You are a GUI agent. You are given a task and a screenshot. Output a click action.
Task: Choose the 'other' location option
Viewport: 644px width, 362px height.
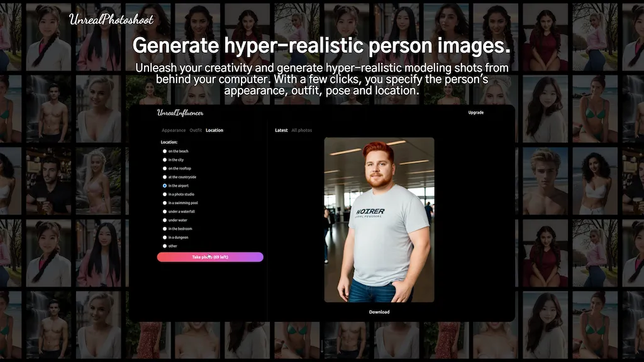pos(165,246)
